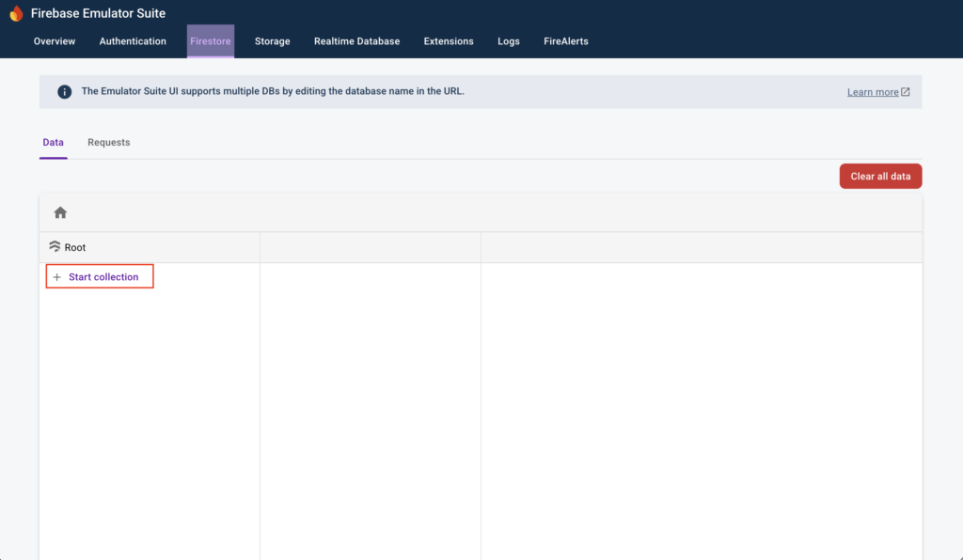Select the Firestore tab
This screenshot has width=963, height=560.
(211, 41)
